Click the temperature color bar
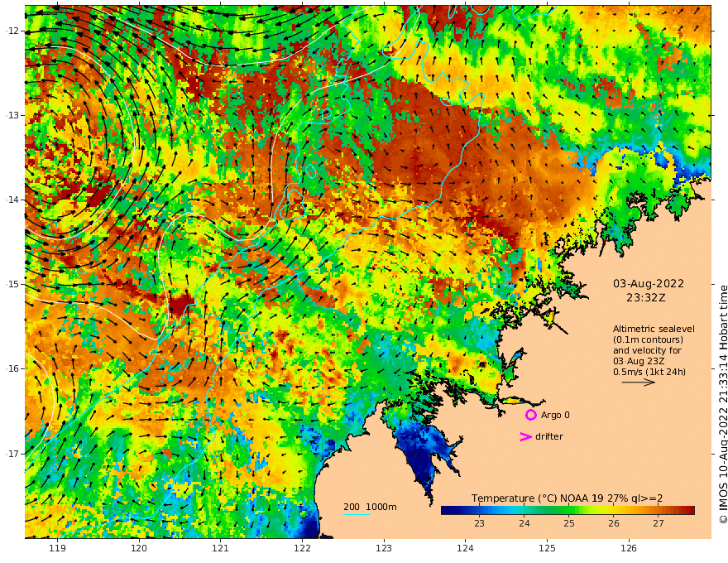 (x=568, y=511)
